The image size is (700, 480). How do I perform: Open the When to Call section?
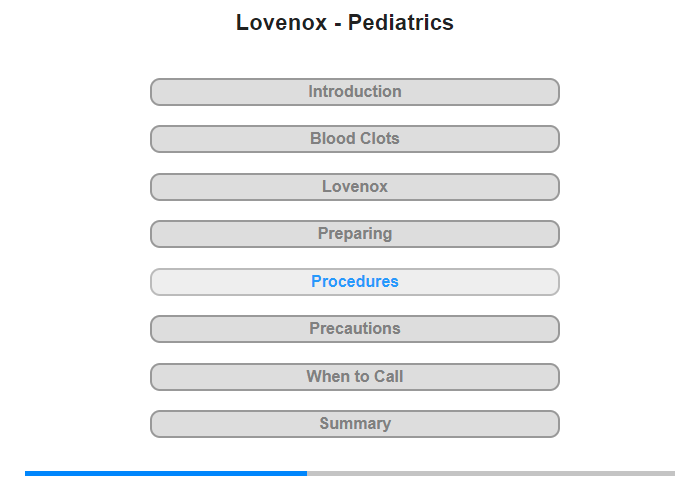(354, 377)
